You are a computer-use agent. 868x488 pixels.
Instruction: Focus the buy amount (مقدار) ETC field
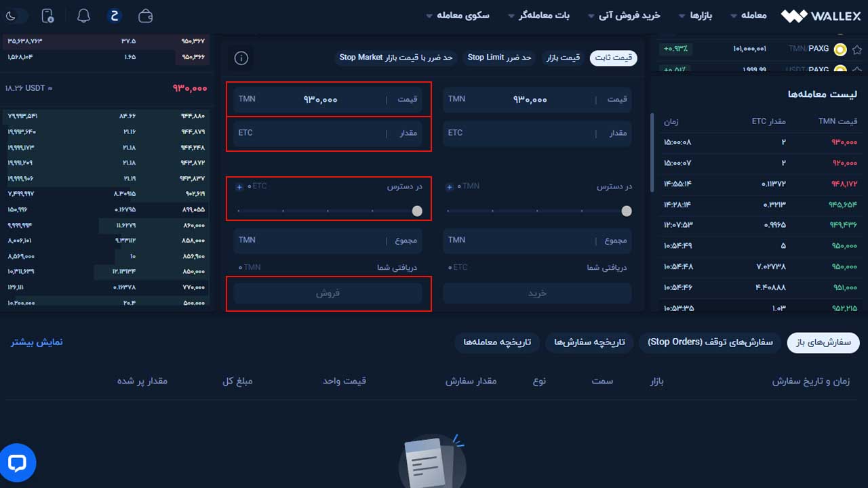coord(537,133)
